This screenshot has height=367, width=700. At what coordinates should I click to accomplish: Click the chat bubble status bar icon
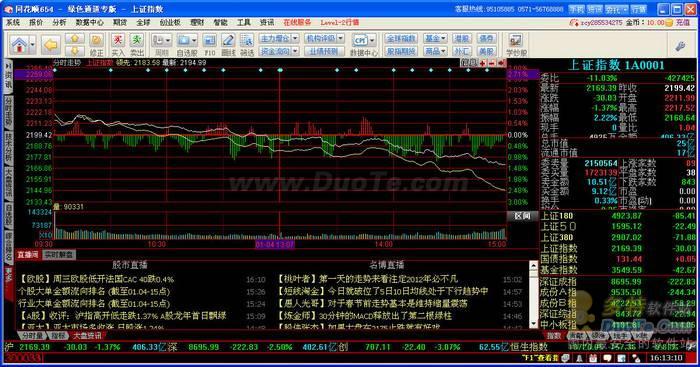[607, 358]
